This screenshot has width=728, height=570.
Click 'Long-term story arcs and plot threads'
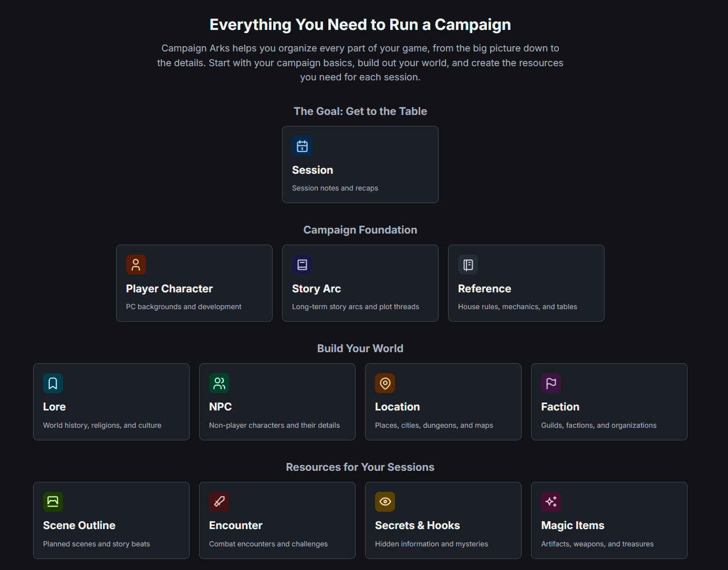356,307
